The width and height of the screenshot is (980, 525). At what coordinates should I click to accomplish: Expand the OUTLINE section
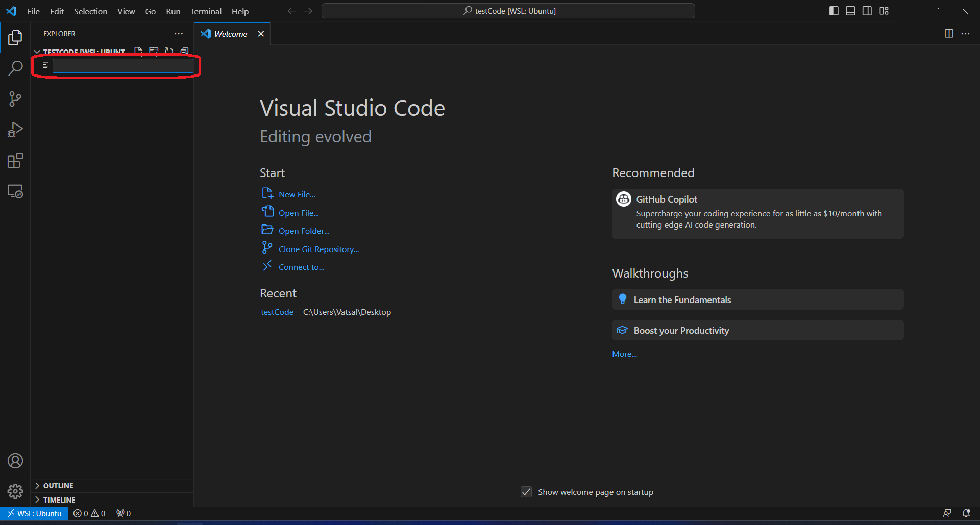pyautogui.click(x=58, y=486)
